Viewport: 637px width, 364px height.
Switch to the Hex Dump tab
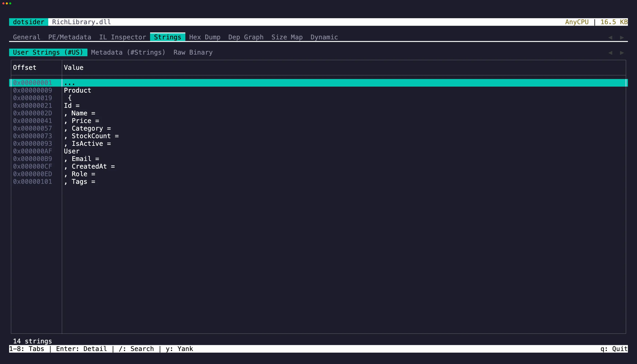tap(205, 37)
